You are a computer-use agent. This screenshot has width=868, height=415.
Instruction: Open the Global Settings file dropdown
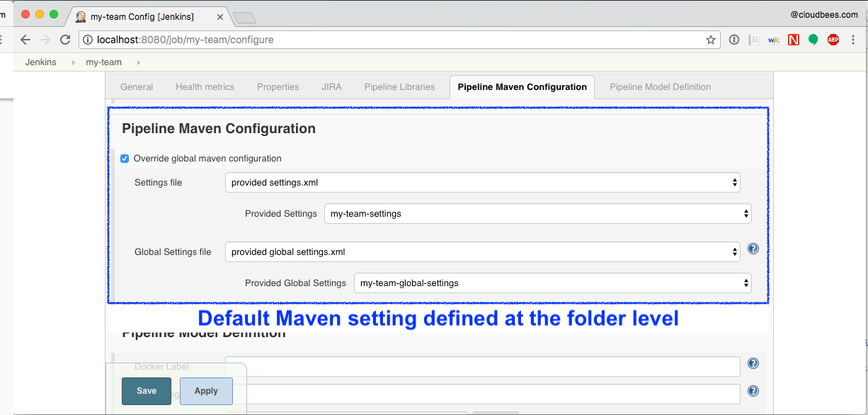483,252
